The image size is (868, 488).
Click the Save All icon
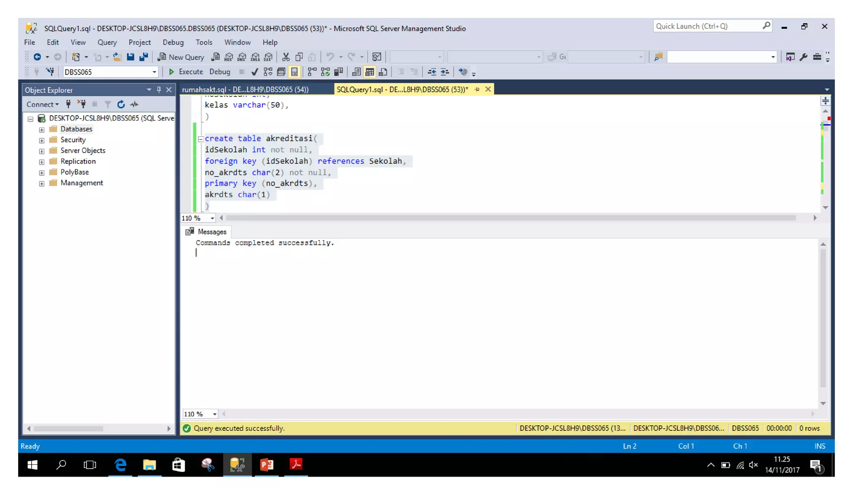(144, 57)
